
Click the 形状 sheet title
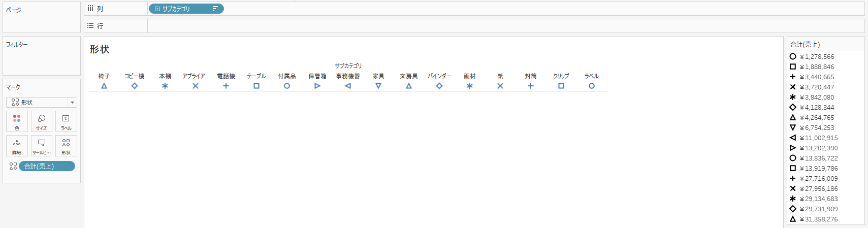100,49
